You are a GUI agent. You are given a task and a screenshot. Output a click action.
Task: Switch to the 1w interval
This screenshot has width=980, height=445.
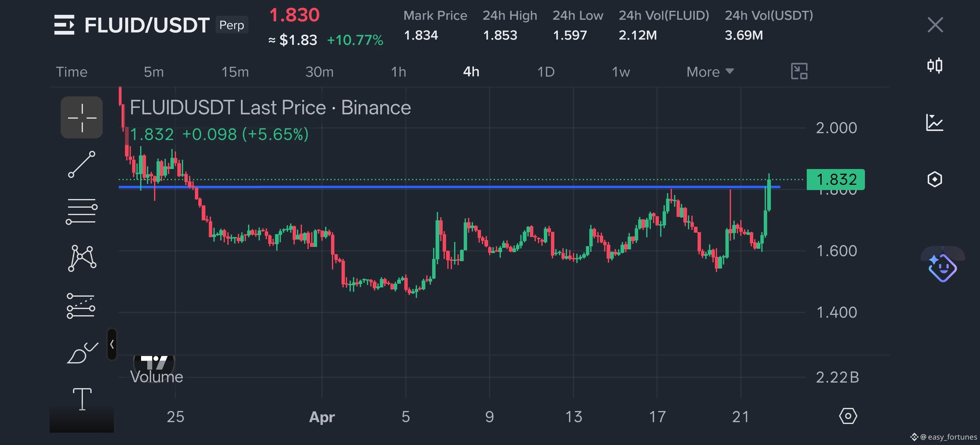pyautogui.click(x=621, y=72)
